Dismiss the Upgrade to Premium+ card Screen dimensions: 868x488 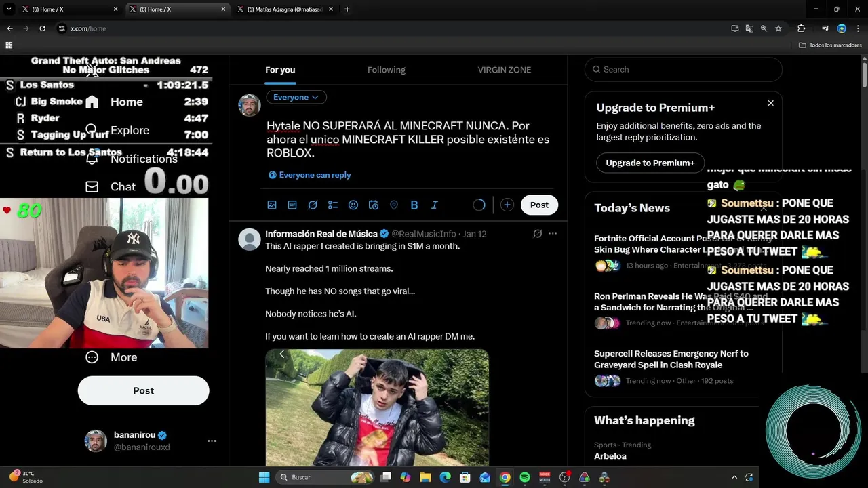(770, 103)
